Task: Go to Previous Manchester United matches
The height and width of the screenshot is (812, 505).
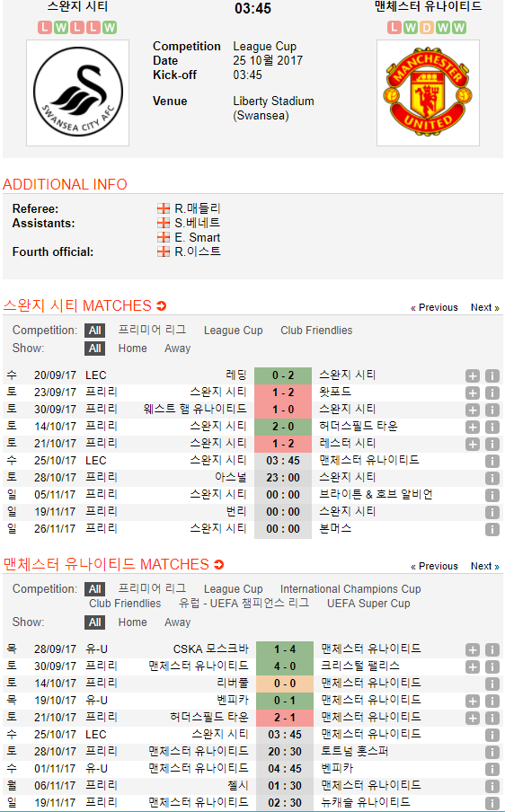Action: click(434, 566)
